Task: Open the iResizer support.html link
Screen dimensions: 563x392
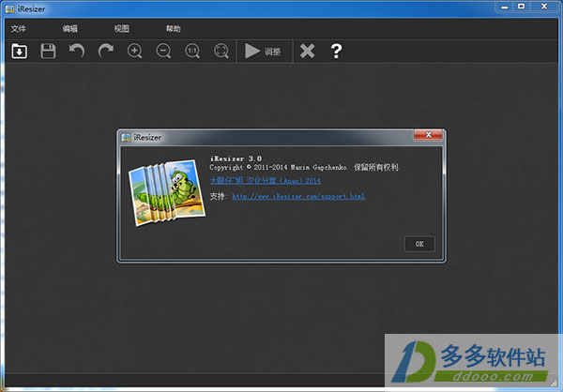Action: (x=298, y=196)
